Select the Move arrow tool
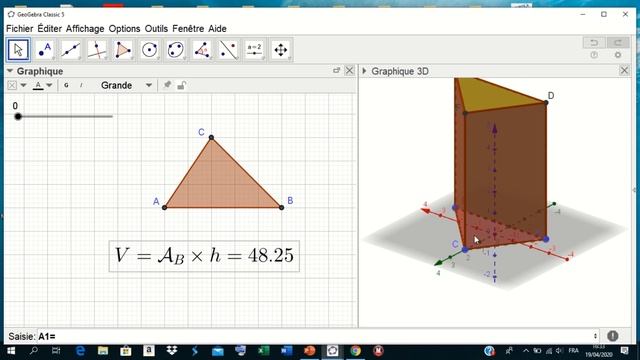Image resolution: width=640 pixels, height=360 pixels. (18, 50)
